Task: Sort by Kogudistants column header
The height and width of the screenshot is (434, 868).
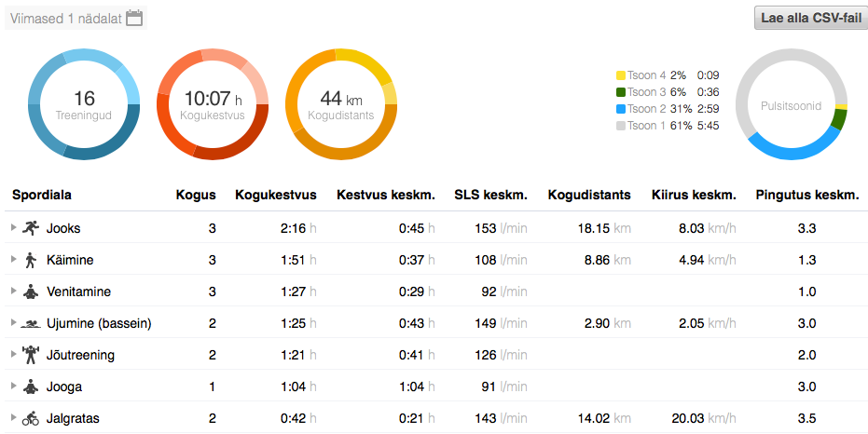Action: pos(588,195)
